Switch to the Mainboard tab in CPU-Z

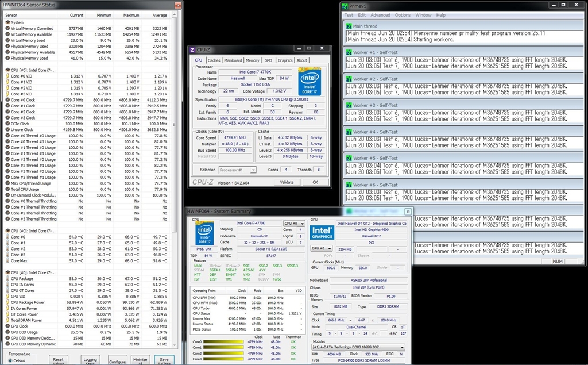[x=233, y=60]
